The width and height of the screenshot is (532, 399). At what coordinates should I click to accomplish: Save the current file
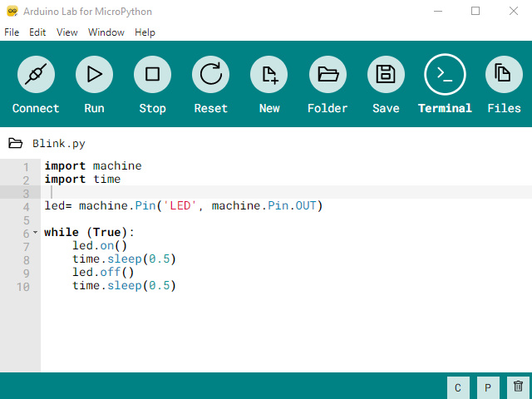pos(386,74)
